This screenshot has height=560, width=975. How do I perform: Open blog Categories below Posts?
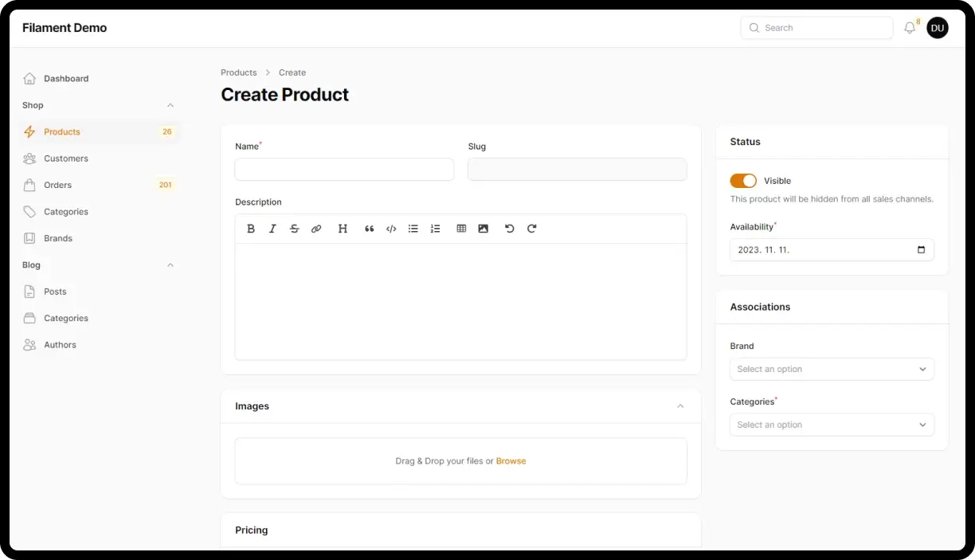coord(100,318)
